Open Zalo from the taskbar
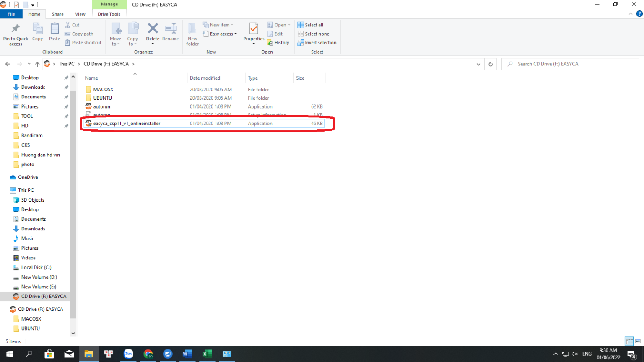The width and height of the screenshot is (644, 362). (129, 354)
